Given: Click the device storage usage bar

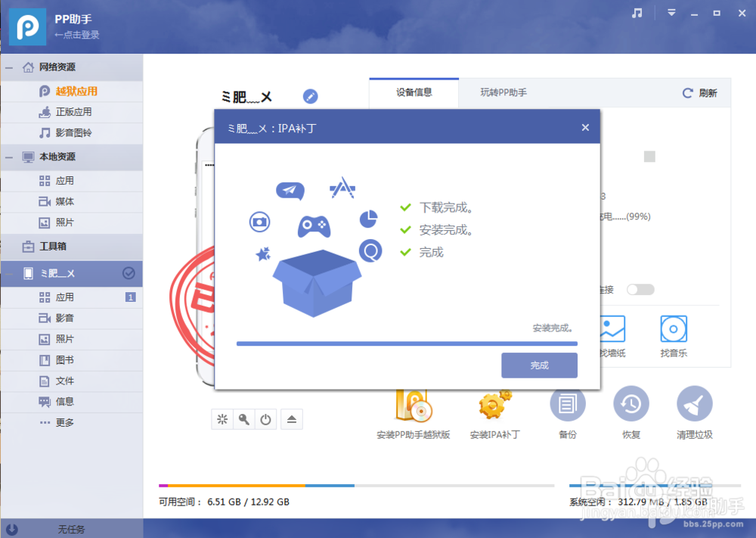Looking at the screenshot, I should pyautogui.click(x=357, y=485).
